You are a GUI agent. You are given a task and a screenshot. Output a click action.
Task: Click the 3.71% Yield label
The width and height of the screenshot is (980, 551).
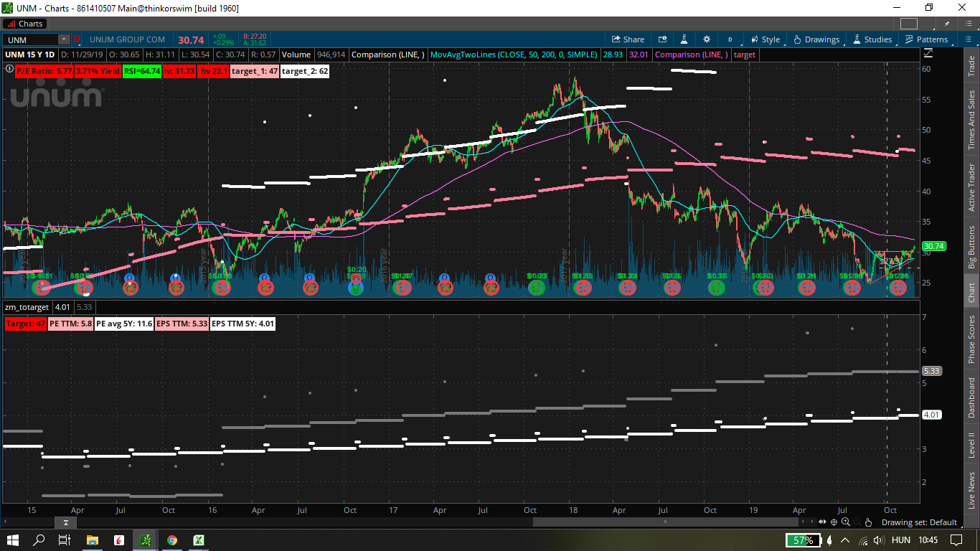tap(99, 71)
